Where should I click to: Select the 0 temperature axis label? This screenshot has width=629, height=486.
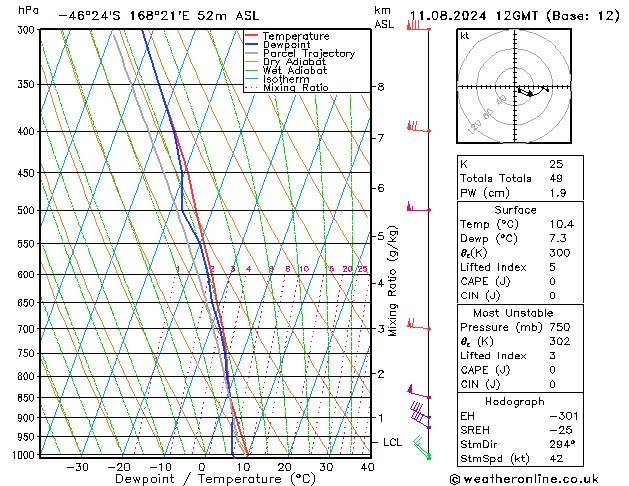(x=202, y=467)
